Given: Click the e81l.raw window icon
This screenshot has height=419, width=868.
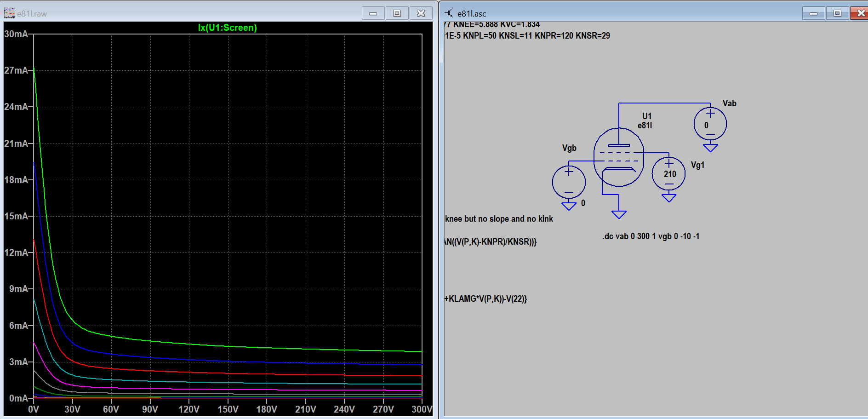Looking at the screenshot, I should pos(10,13).
